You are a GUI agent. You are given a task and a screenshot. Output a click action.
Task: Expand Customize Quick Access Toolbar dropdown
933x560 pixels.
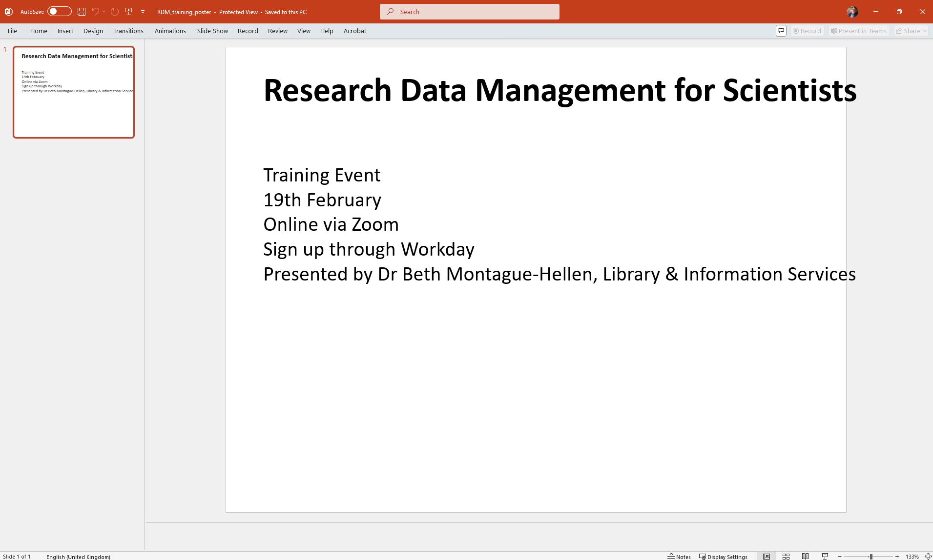pos(143,12)
